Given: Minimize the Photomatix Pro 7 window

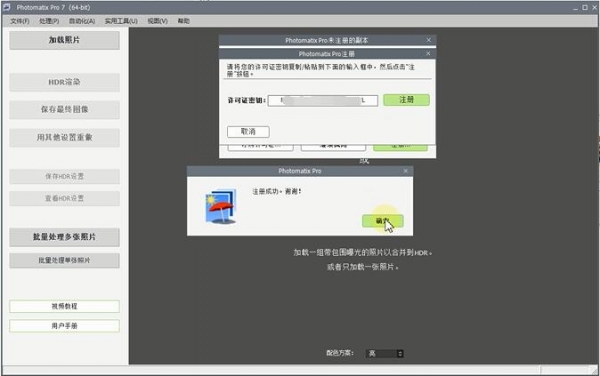Looking at the screenshot, I should coord(576,8).
